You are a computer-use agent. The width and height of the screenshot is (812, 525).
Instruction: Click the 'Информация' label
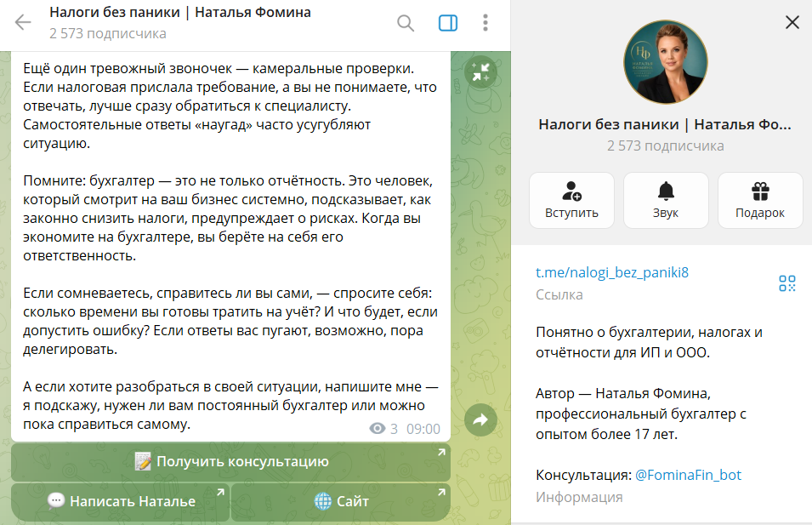[579, 497]
